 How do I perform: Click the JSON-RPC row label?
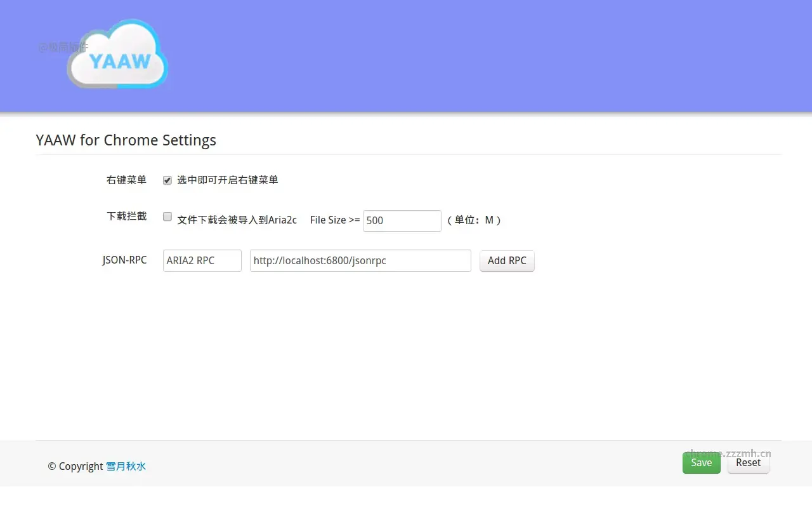coord(124,260)
